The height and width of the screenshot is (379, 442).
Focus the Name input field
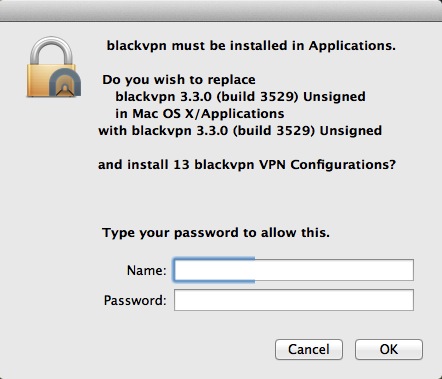point(294,270)
